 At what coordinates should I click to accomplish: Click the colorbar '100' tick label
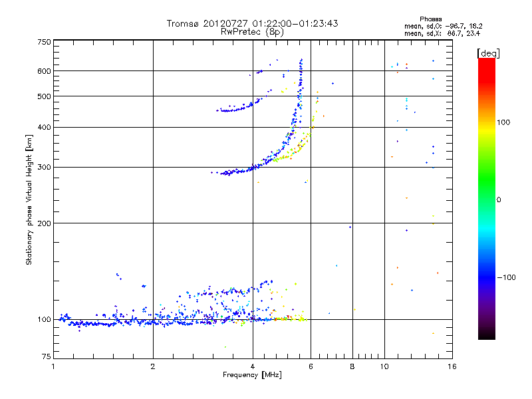pos(503,122)
